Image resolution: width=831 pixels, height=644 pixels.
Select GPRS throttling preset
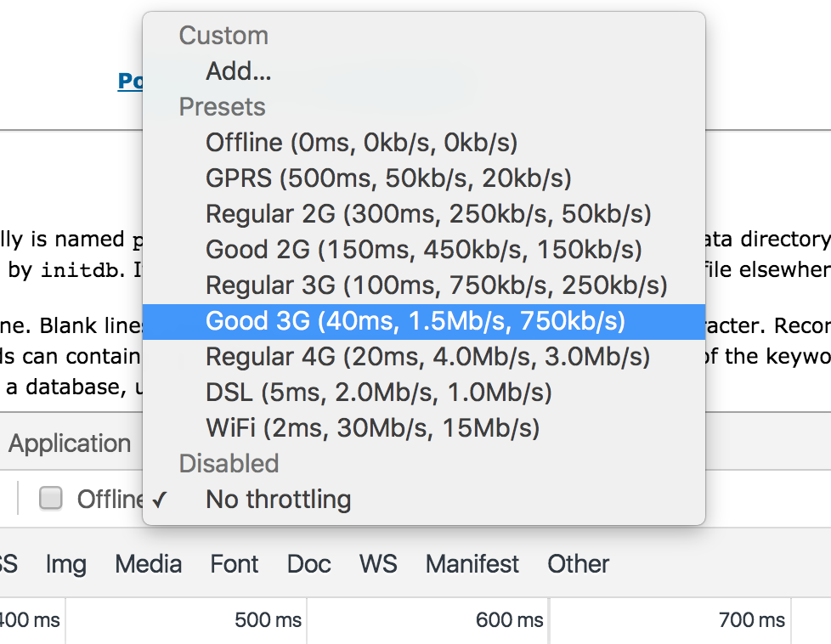tap(423, 178)
